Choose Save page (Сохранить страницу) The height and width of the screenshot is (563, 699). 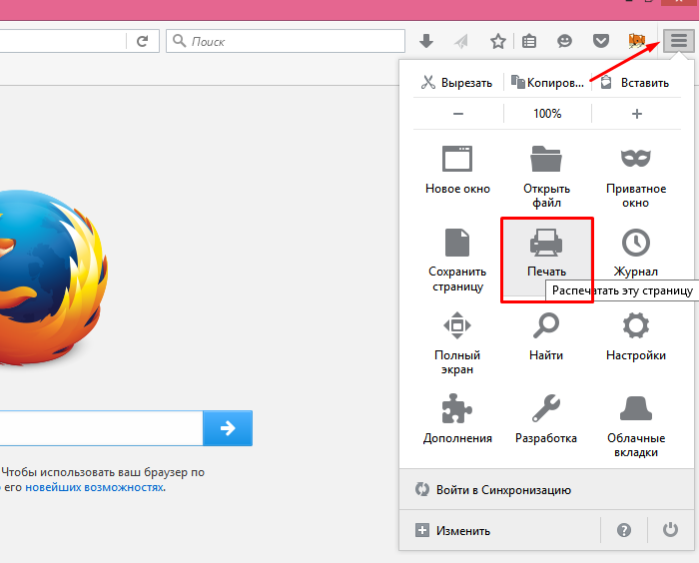click(x=457, y=260)
